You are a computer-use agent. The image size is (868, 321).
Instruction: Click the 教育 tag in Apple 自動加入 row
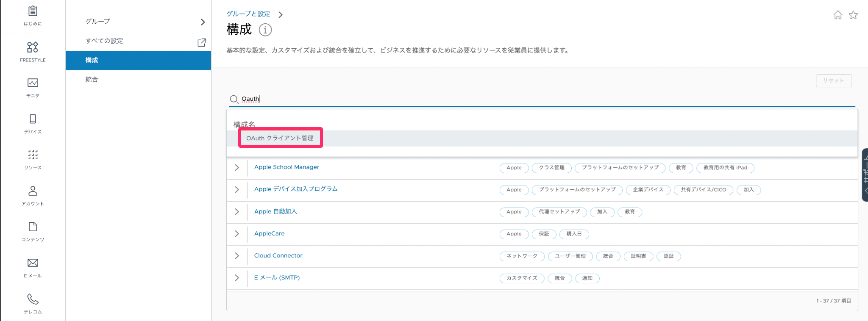tap(630, 212)
